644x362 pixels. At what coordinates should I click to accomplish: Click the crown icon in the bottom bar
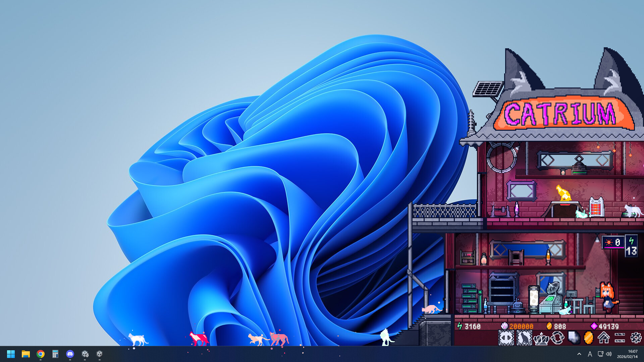point(541,338)
